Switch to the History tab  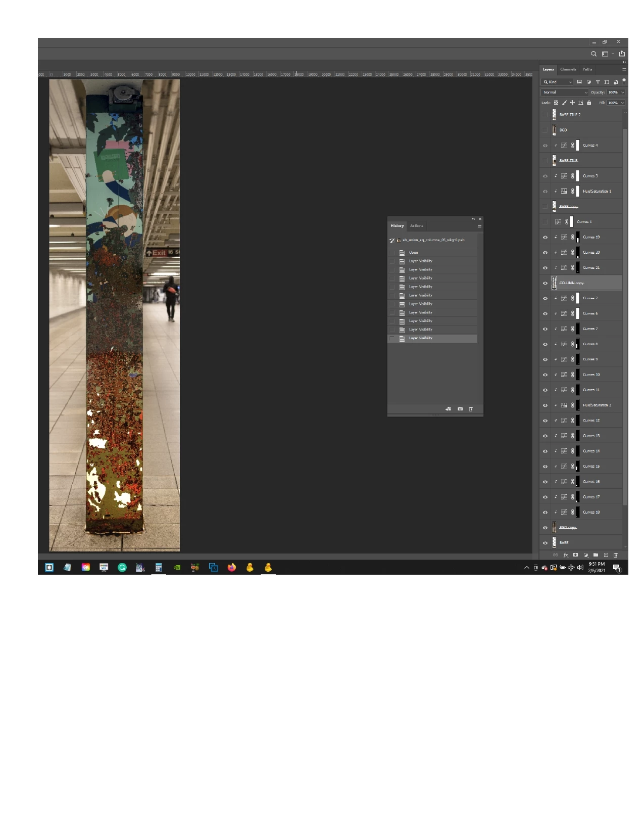click(397, 226)
